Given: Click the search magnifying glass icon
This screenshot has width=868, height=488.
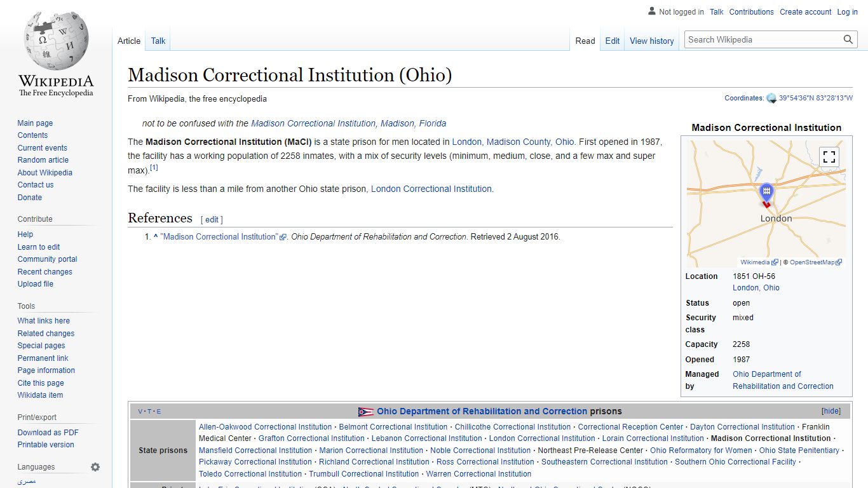Looking at the screenshot, I should tap(848, 39).
